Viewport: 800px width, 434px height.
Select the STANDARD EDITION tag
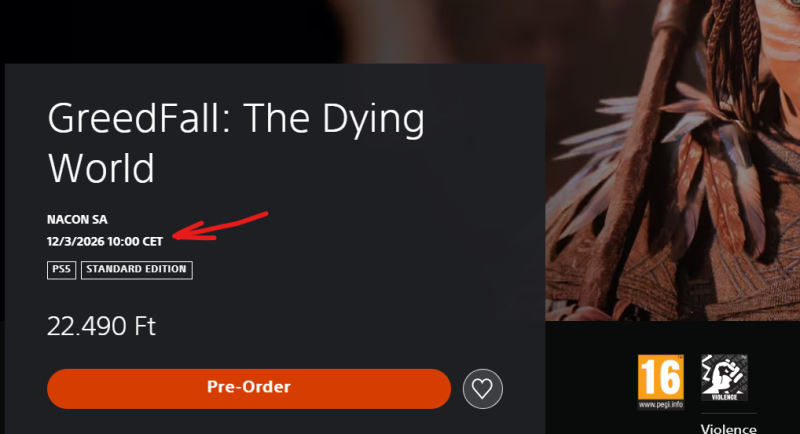[x=137, y=270]
